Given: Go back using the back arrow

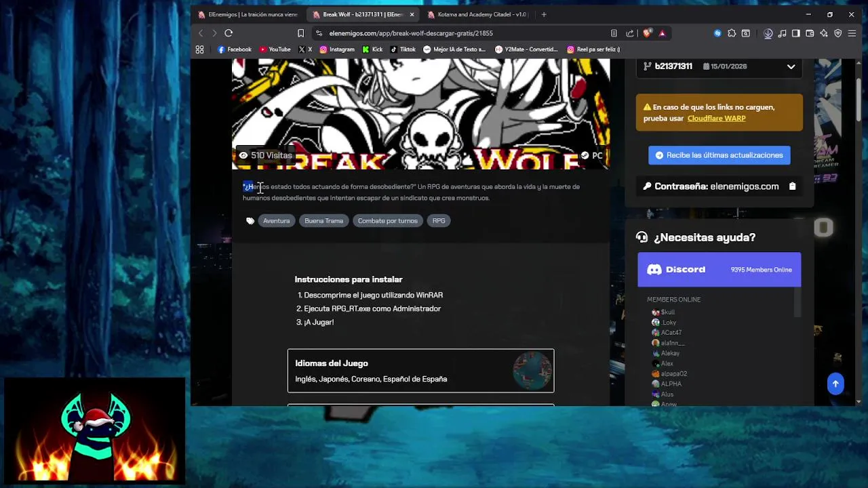Looking at the screenshot, I should click(x=201, y=33).
